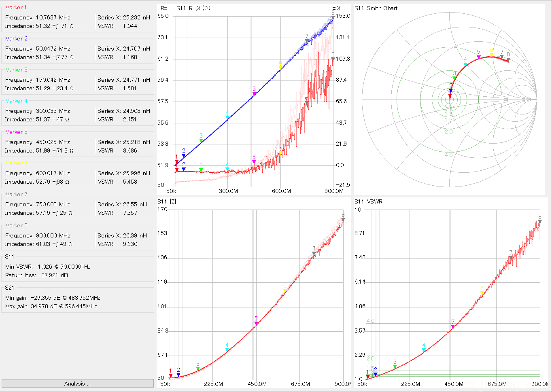The height and width of the screenshot is (392, 552).
Task: Click Marker 4 impedance 51.37 +j47 Ω
Action: pyautogui.click(x=53, y=119)
